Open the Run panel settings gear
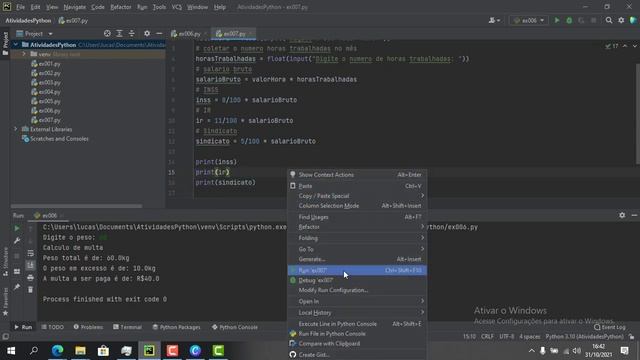The image size is (640, 360). (622, 215)
